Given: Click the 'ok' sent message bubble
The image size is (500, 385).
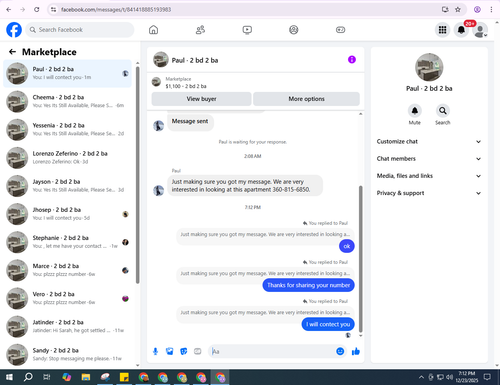Looking at the screenshot, I should click(347, 246).
